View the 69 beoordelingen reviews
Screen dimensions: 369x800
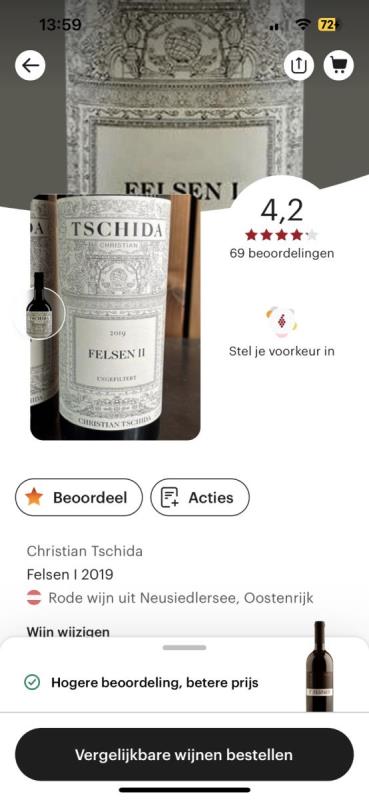(282, 253)
